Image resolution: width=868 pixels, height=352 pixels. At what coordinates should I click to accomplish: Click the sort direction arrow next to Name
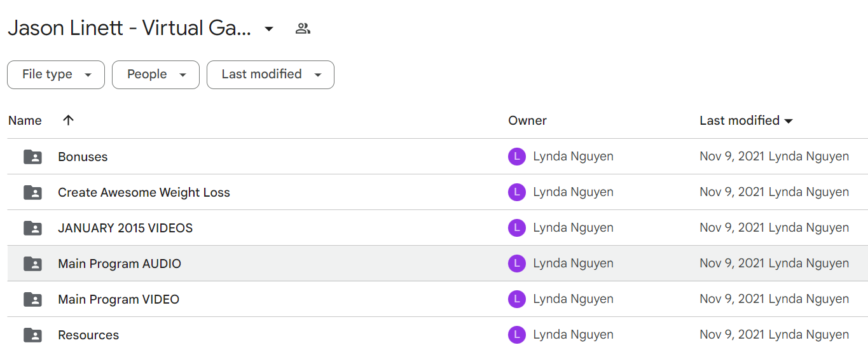(x=69, y=120)
